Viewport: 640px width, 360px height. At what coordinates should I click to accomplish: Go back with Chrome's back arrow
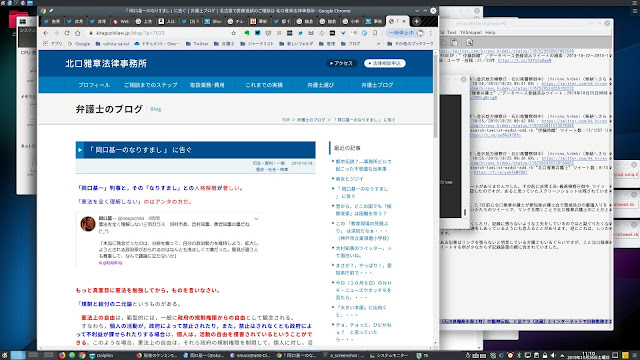click(45, 33)
